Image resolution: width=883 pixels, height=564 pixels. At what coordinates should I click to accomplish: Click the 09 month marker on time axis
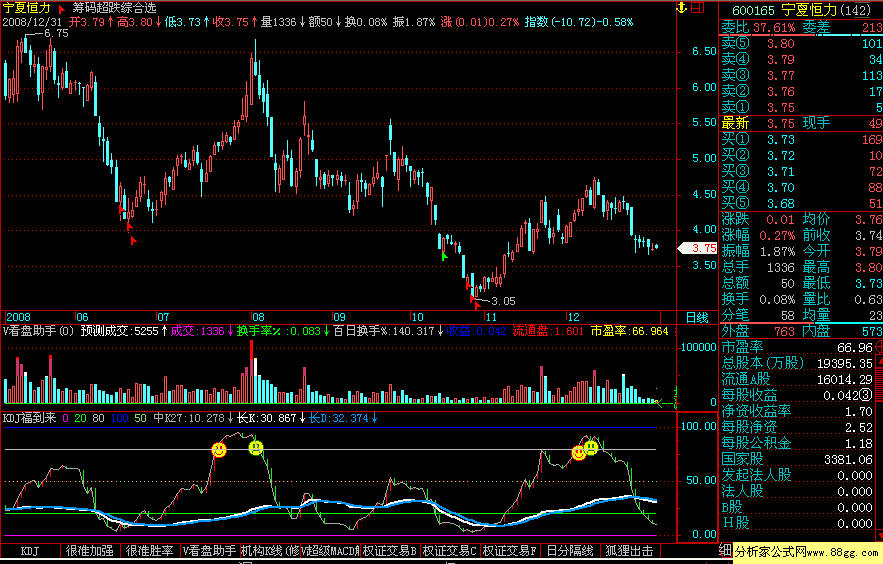(339, 317)
